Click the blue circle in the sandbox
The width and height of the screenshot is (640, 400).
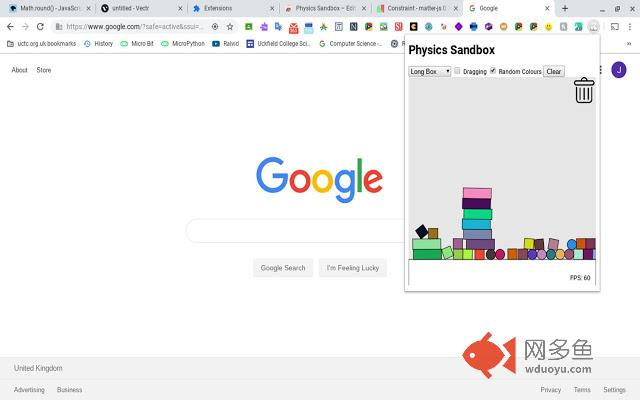click(572, 244)
